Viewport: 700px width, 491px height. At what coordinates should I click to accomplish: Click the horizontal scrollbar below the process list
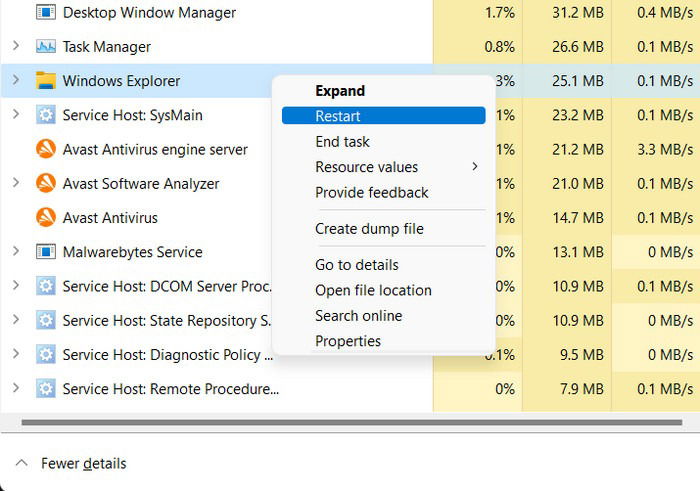pos(351,422)
